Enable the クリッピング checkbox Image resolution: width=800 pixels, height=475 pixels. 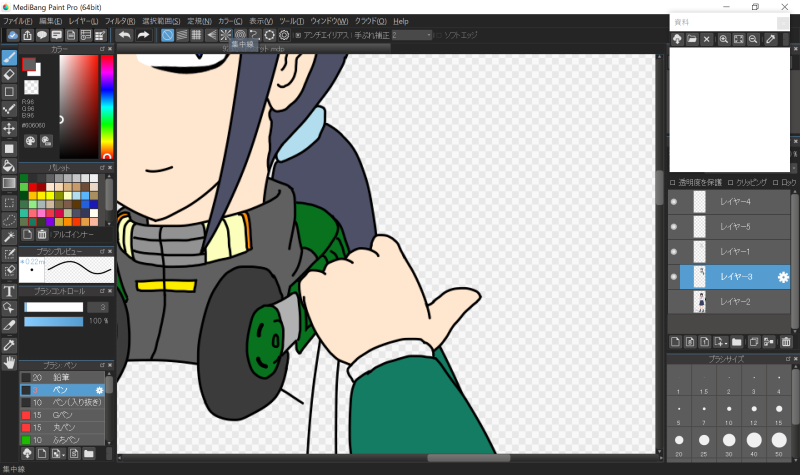click(729, 183)
